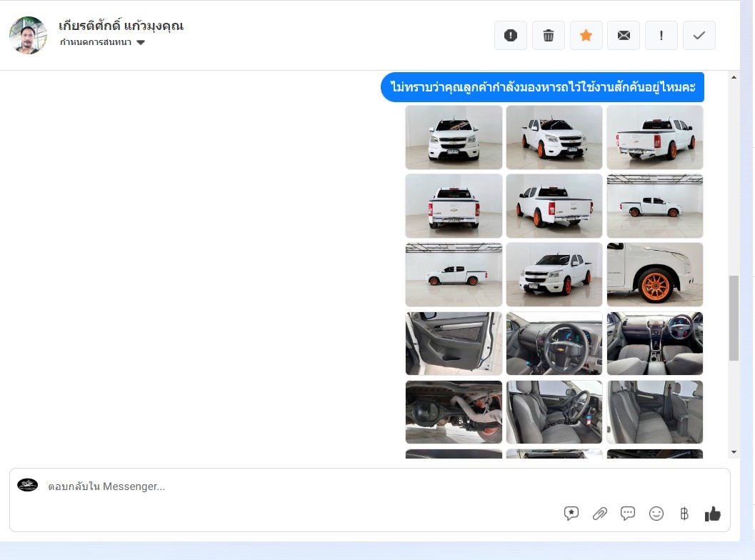The height and width of the screenshot is (560, 755).
Task: Open front-left angle pickup photo, first row
Action: click(x=554, y=137)
